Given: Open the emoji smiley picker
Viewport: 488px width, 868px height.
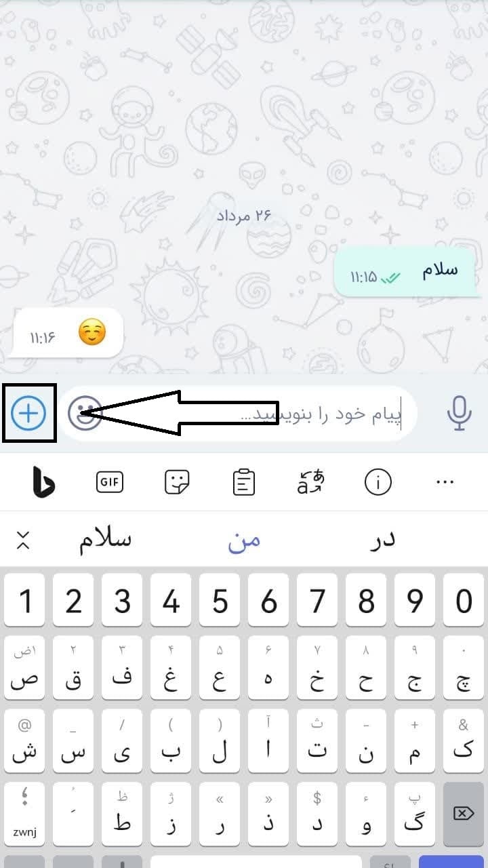Looking at the screenshot, I should coord(85,413).
